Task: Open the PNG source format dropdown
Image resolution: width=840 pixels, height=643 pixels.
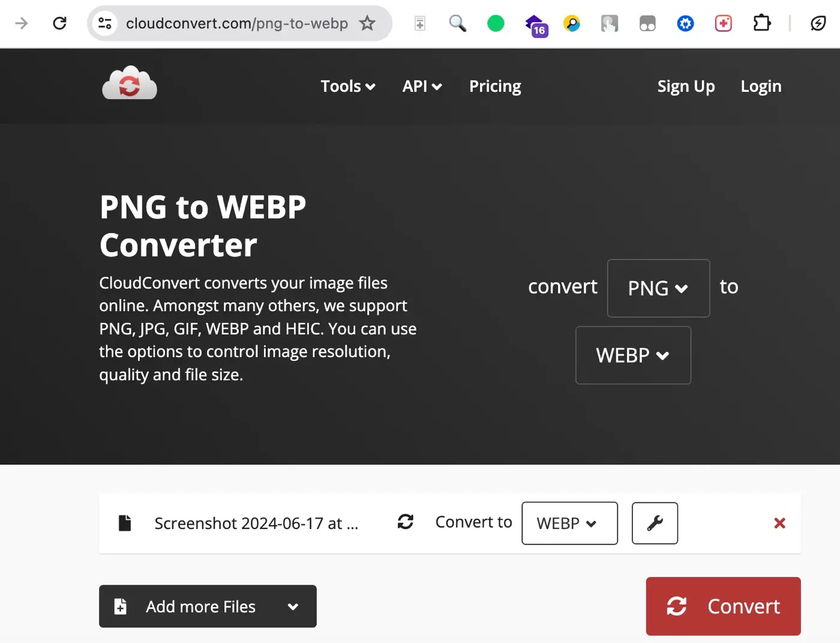Action: pos(658,288)
